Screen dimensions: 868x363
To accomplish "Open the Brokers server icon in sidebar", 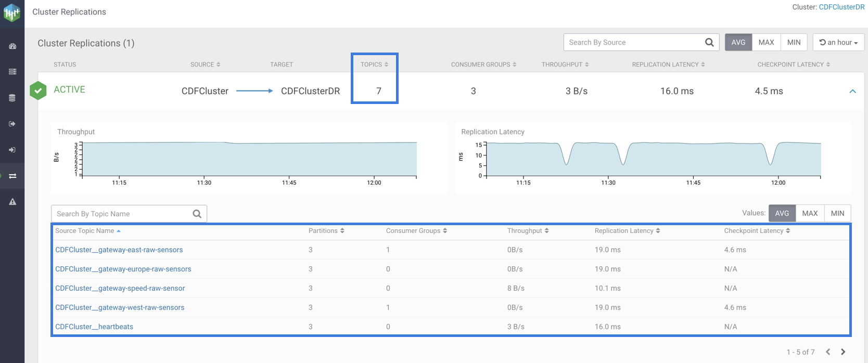I will [12, 72].
